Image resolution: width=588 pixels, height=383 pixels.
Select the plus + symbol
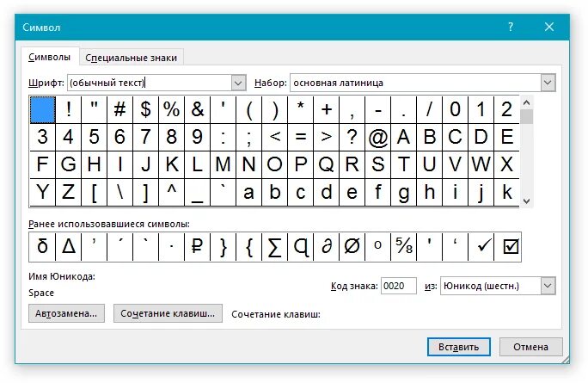coord(327,109)
